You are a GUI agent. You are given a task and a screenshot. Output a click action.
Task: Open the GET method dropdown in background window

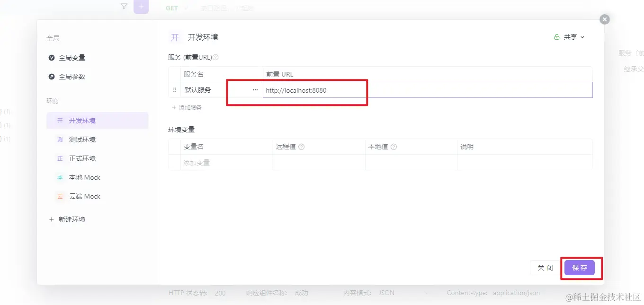coord(177,8)
